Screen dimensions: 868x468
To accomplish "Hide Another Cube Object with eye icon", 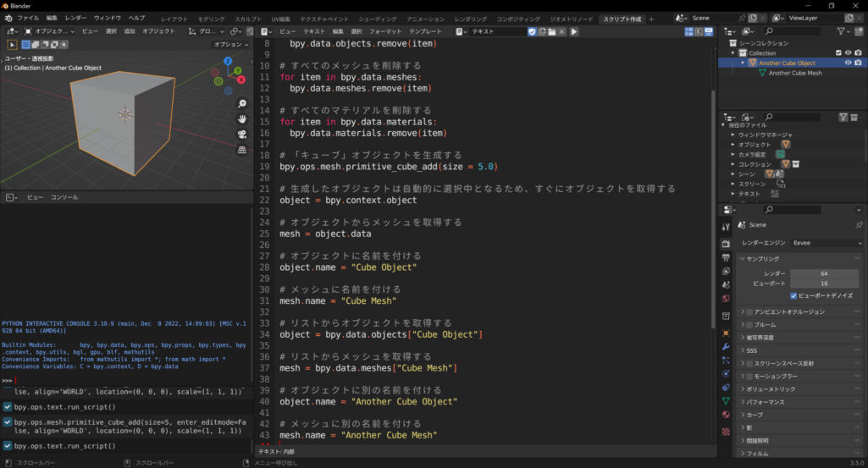I will [848, 63].
